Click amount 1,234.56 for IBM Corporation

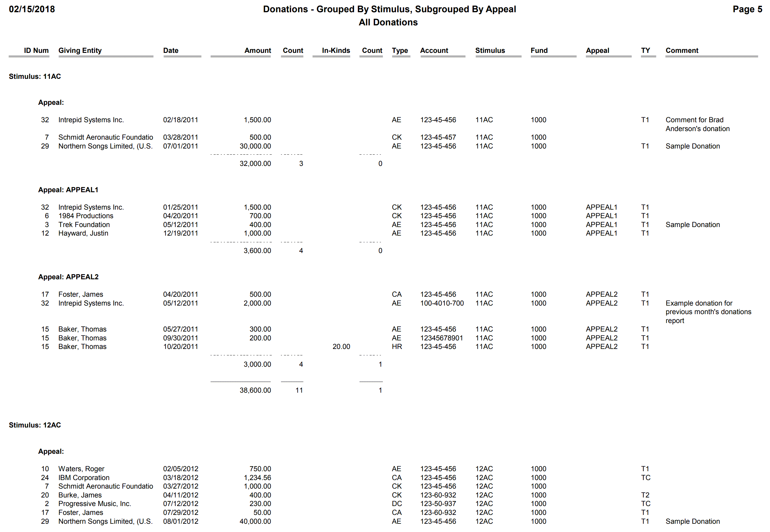coord(257,477)
